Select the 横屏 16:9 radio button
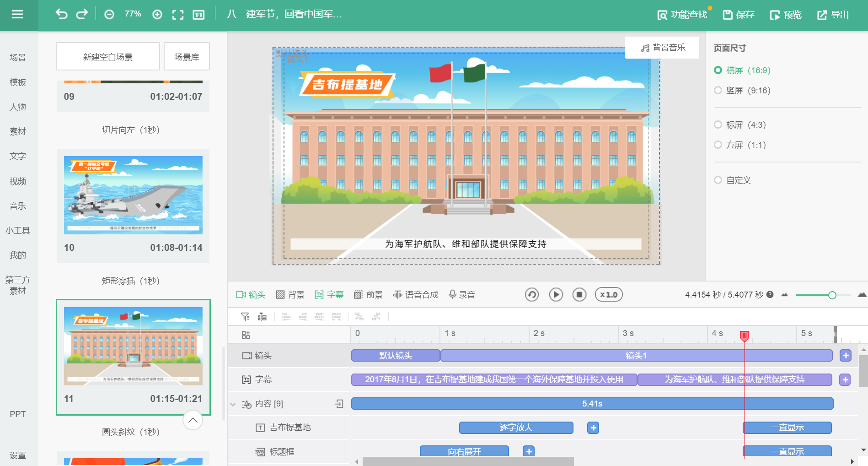Image resolution: width=868 pixels, height=466 pixels. click(717, 70)
